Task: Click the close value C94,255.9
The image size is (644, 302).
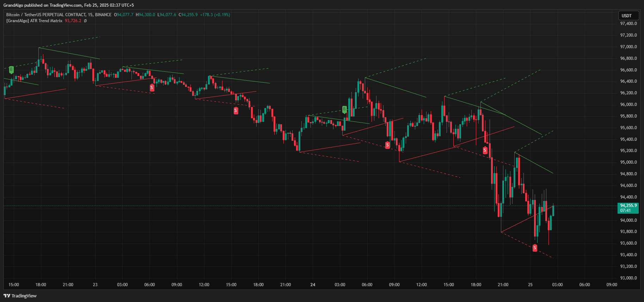Action: (188, 15)
